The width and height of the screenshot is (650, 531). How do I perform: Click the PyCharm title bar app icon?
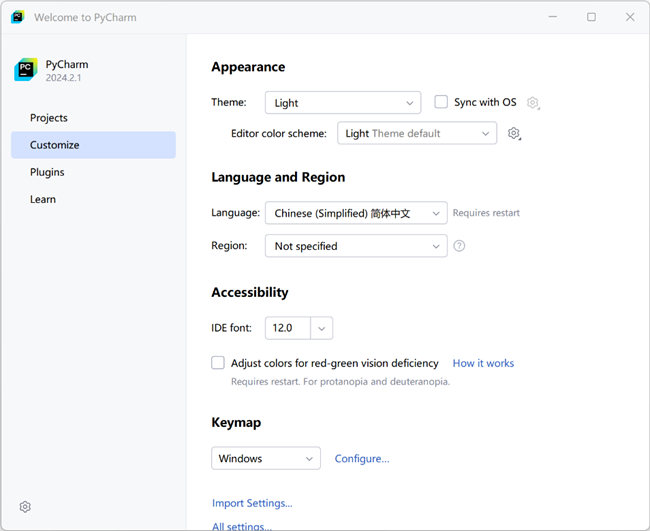(17, 17)
